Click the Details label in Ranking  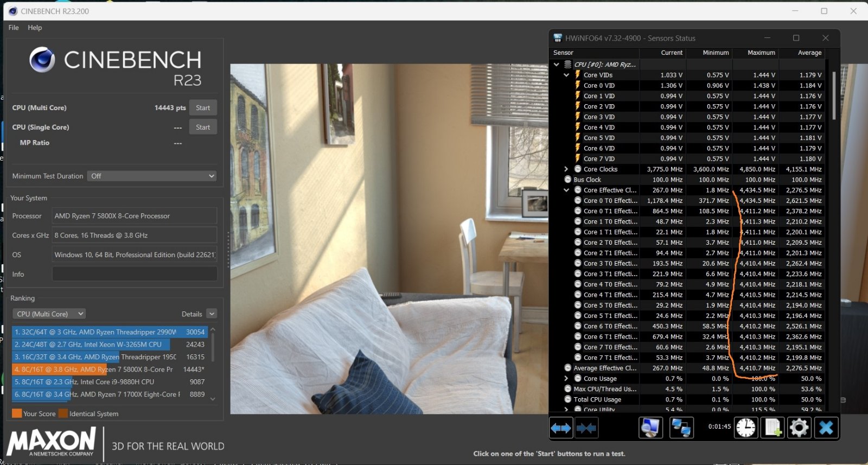pyautogui.click(x=192, y=314)
